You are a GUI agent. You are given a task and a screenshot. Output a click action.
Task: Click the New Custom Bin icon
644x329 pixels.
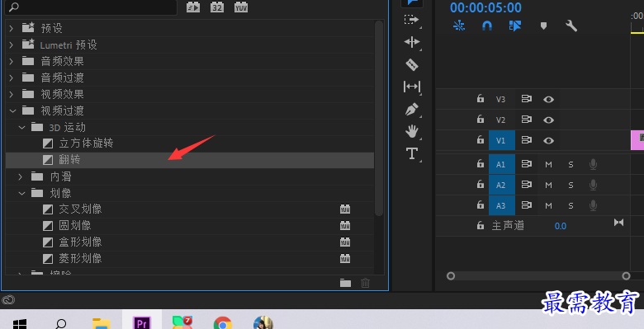pyautogui.click(x=345, y=283)
